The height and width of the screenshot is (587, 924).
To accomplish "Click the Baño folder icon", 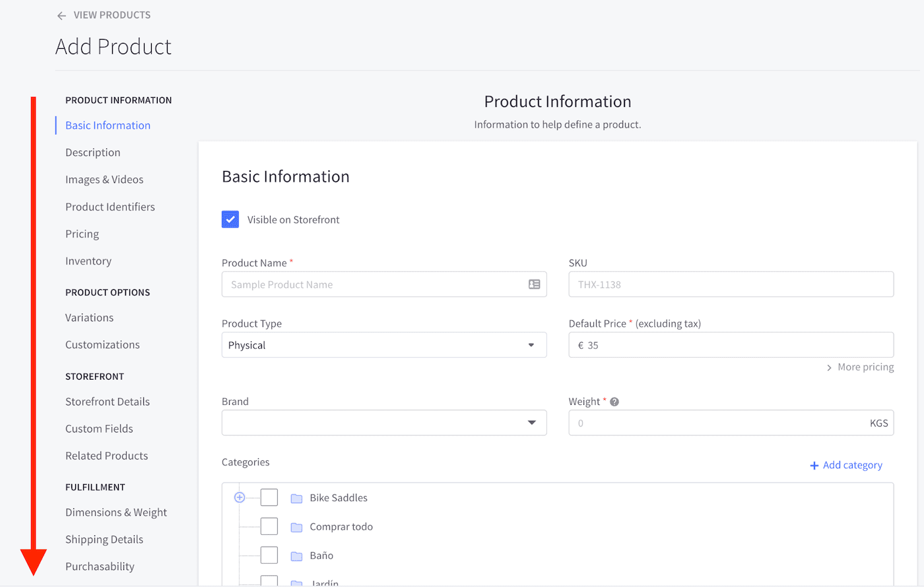I will tap(296, 556).
